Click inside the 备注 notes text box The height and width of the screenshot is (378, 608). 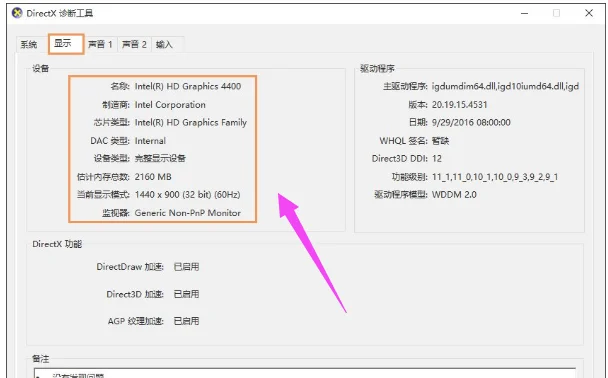305,373
